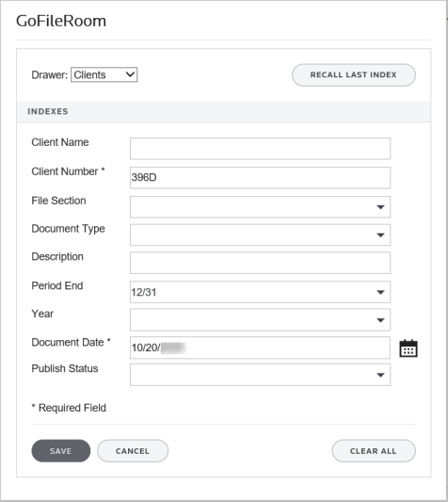Click the File Section combo field
The width and height of the screenshot is (448, 502).
pyautogui.click(x=260, y=207)
